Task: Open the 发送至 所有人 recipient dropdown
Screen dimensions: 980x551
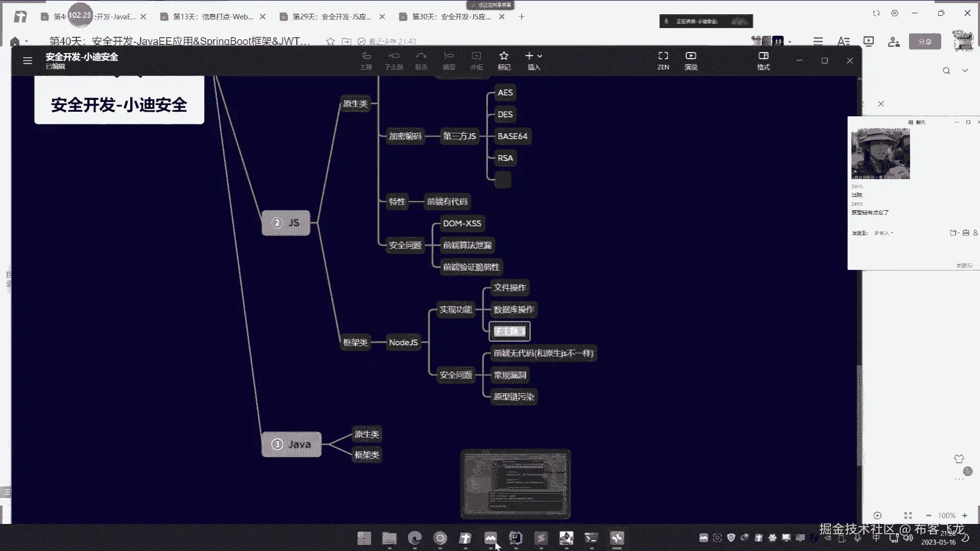Action: tap(884, 233)
